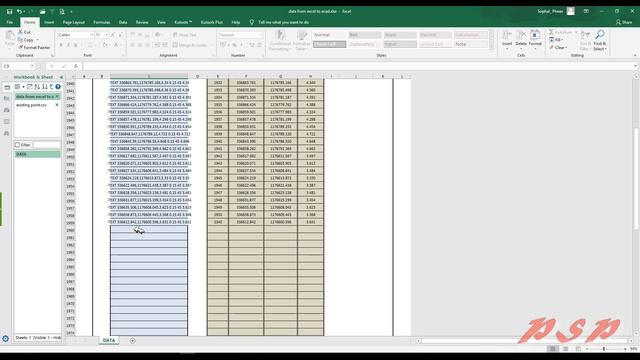The image size is (640, 360).
Task: Open Conditional Formatting menu
Action: 280,41
